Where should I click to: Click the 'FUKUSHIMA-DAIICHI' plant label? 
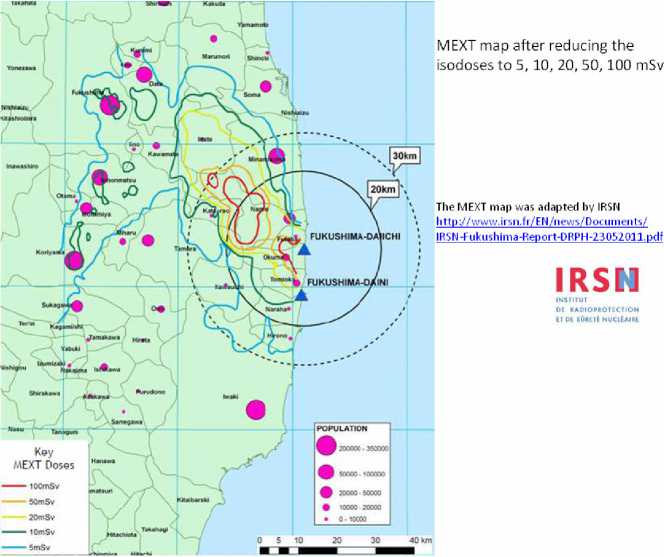point(355,236)
